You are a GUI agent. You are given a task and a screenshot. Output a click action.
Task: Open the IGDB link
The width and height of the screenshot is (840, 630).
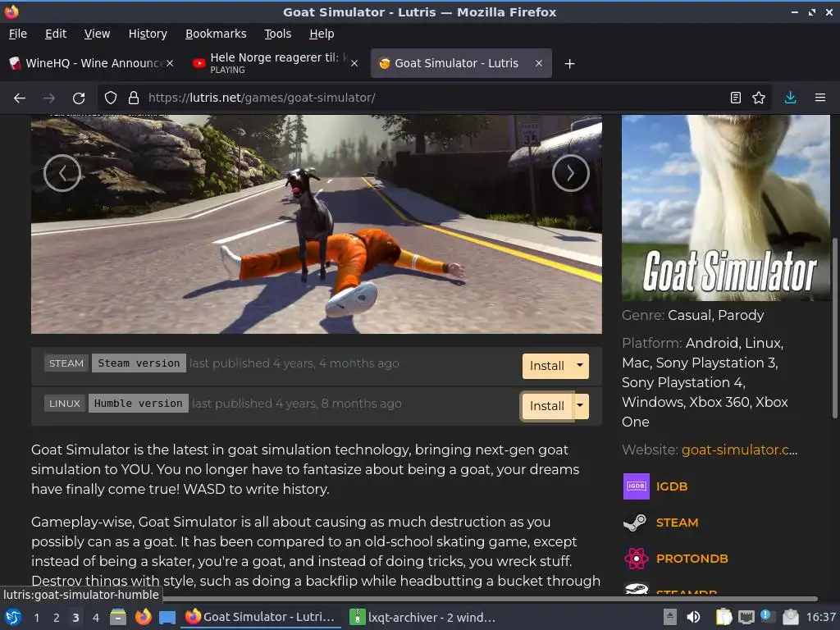tap(672, 486)
